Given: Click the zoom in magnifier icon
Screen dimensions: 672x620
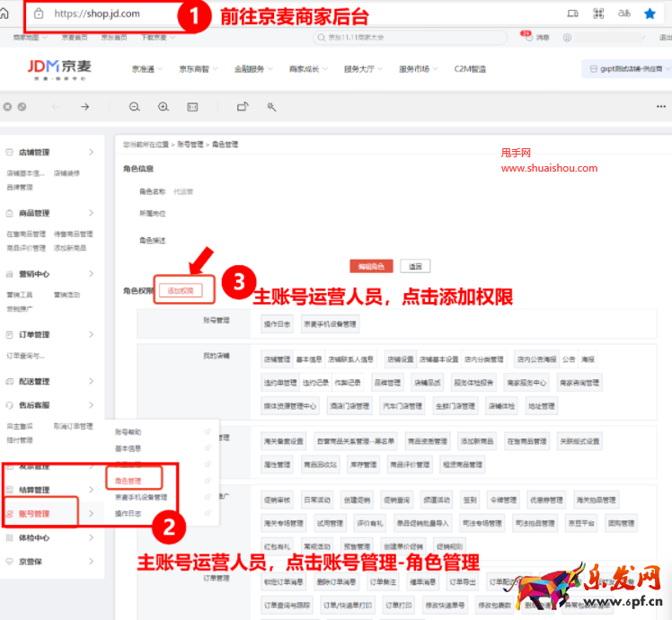Looking at the screenshot, I should pyautogui.click(x=164, y=107).
